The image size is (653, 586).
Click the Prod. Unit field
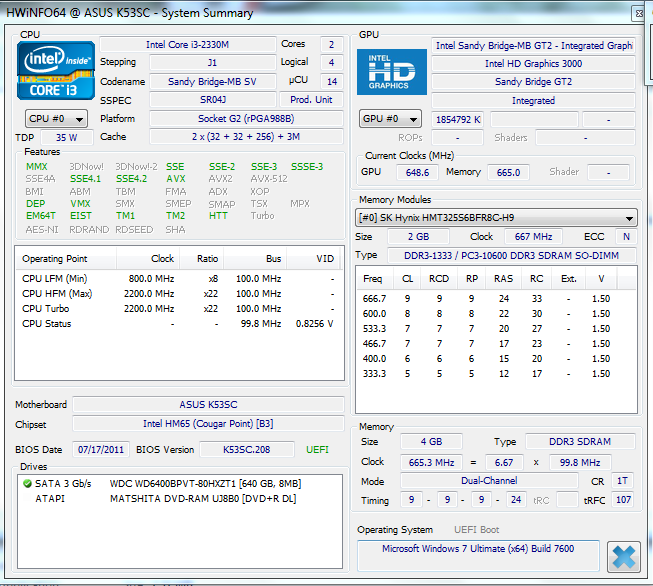click(x=311, y=100)
